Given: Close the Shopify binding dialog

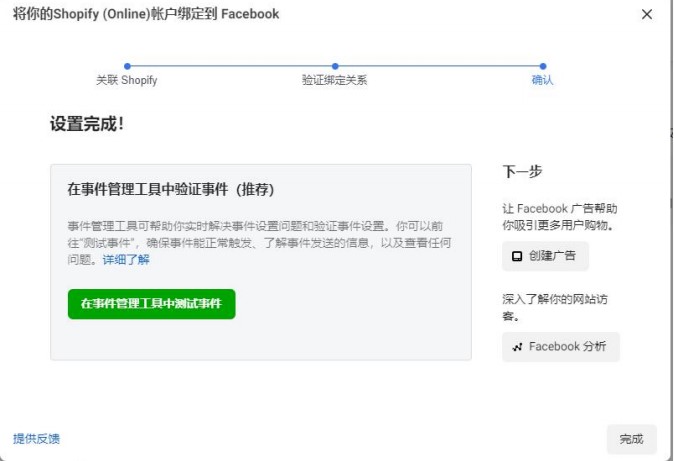Looking at the screenshot, I should point(646,14).
